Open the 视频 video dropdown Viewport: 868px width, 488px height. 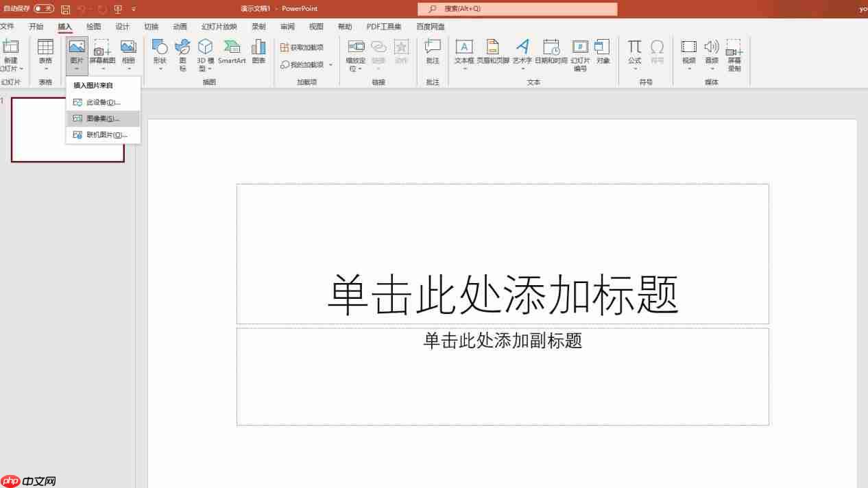click(689, 55)
